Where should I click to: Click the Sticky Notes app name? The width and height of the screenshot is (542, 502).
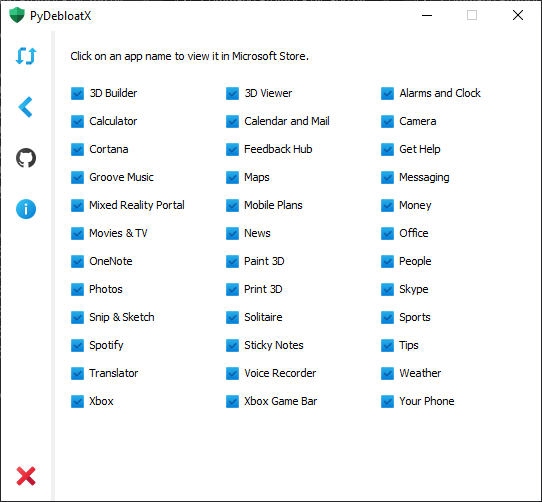(x=274, y=345)
